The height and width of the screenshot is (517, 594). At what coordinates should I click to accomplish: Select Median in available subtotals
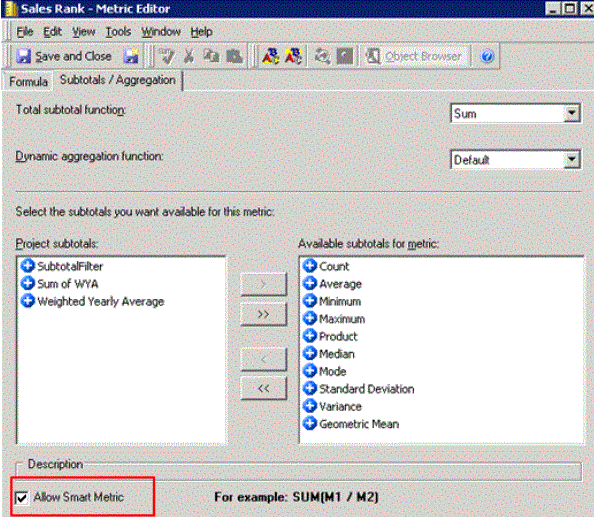coord(328,354)
